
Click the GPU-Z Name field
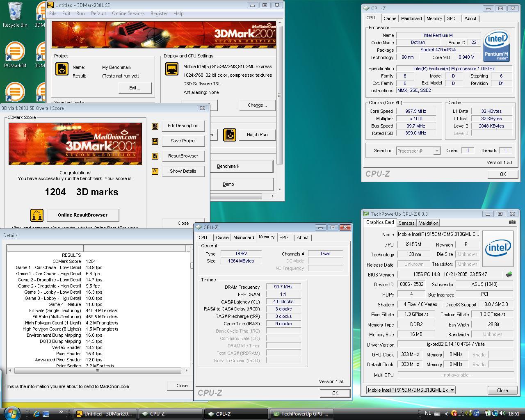coord(438,235)
